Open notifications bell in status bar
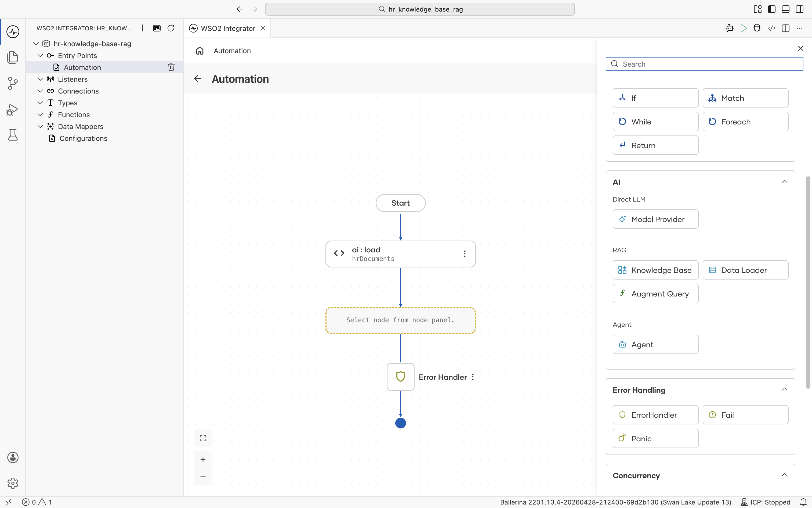The width and height of the screenshot is (812, 508). 803,502
